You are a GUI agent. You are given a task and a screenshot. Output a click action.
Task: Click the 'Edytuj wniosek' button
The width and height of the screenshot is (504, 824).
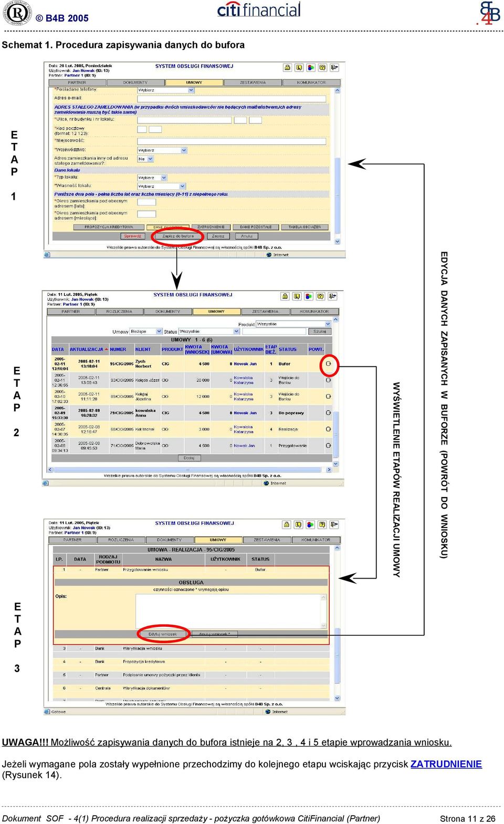click(x=163, y=634)
